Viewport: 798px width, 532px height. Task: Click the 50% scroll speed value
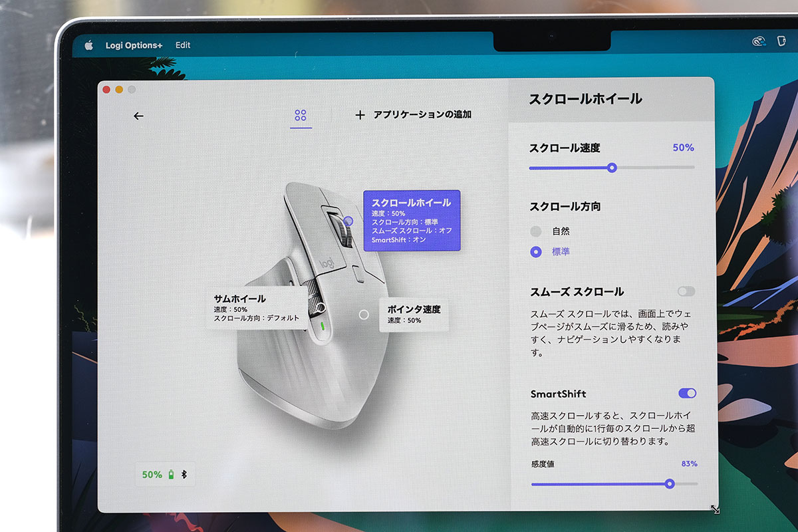(x=683, y=148)
